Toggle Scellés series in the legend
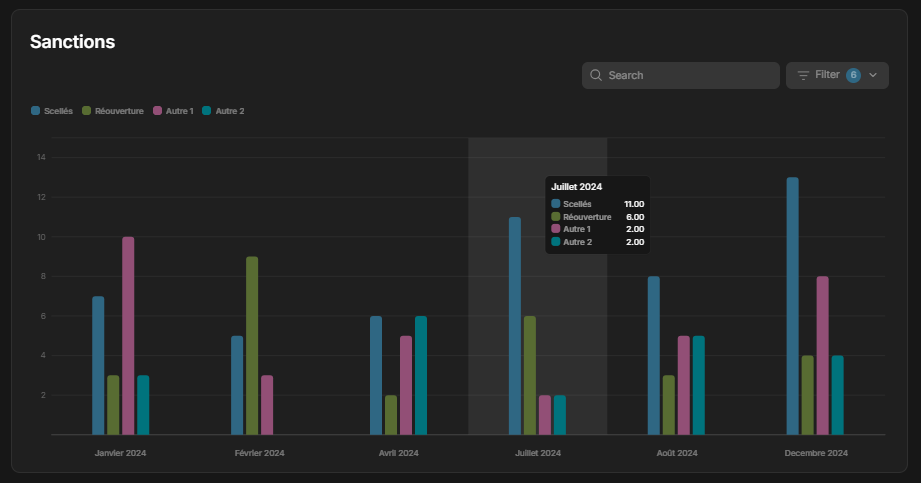Screen dimensions: 921x483 (x=52, y=111)
